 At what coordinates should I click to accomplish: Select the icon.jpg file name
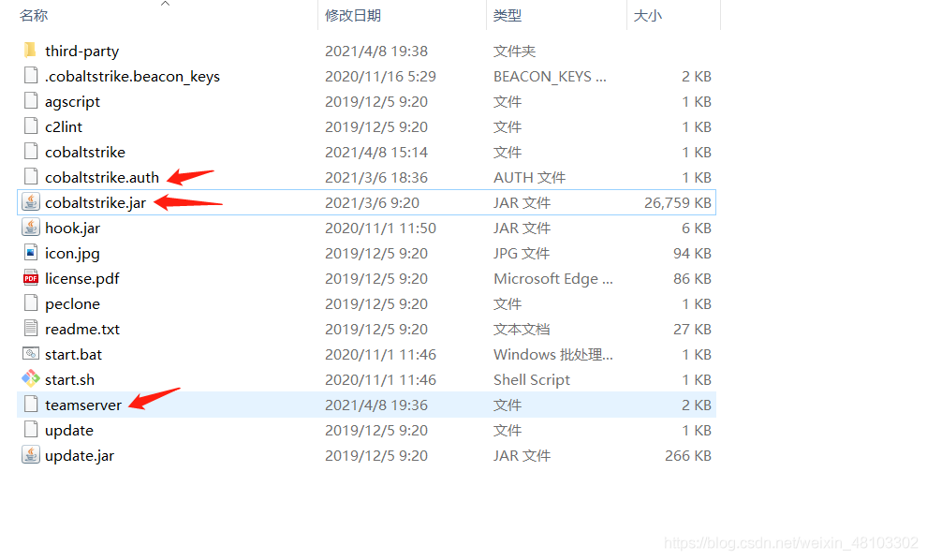coord(73,254)
